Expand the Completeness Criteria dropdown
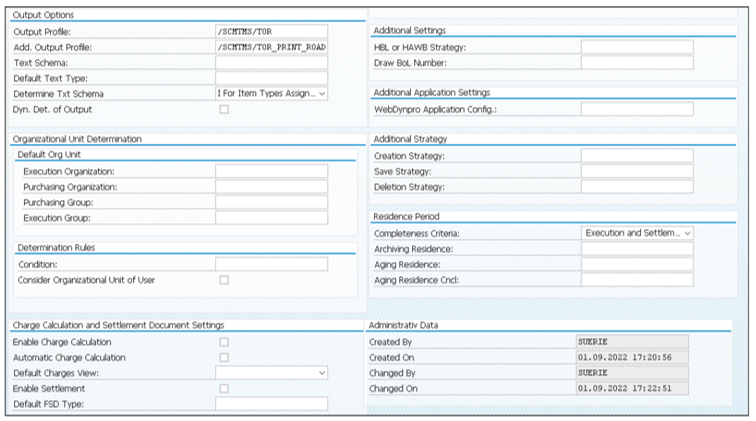This screenshot has width=756, height=421. click(x=637, y=233)
